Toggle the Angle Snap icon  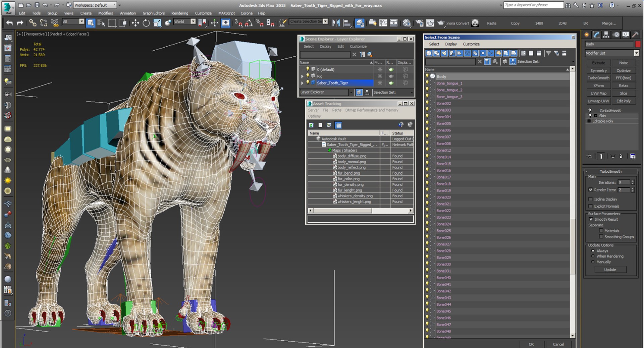[249, 23]
